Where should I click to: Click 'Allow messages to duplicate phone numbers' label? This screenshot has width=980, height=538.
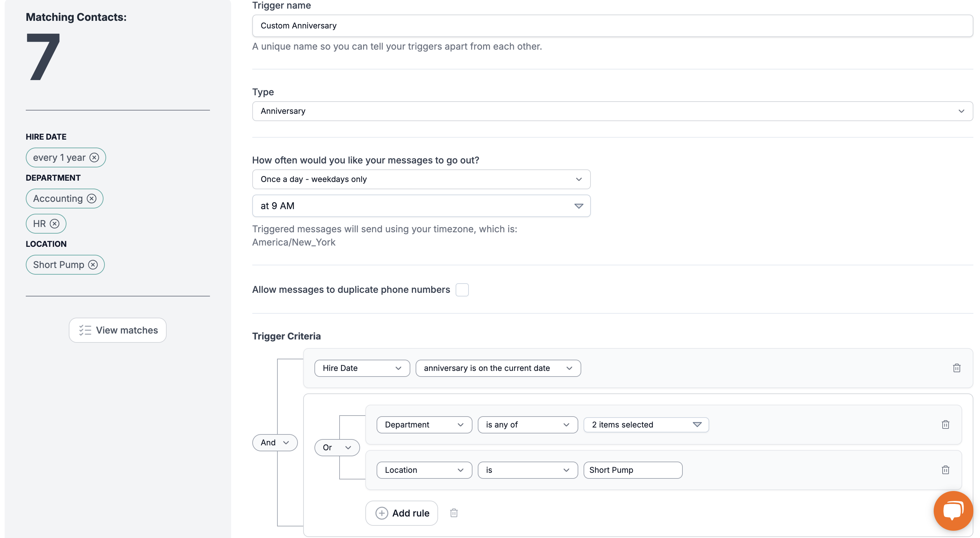pos(351,290)
